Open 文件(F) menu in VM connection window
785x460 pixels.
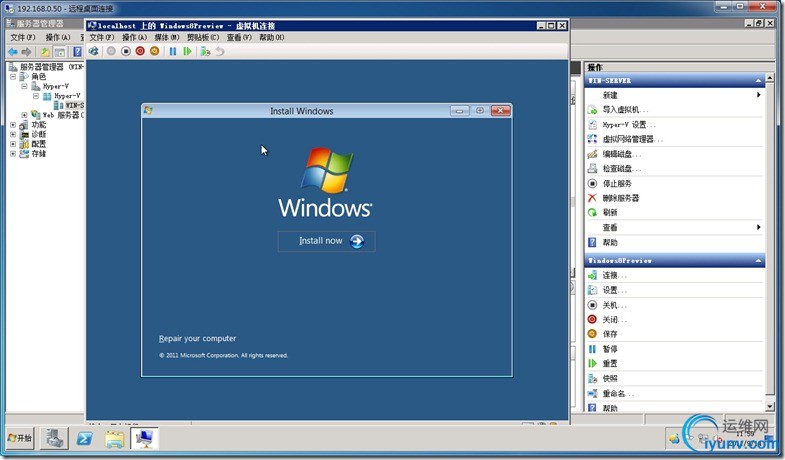click(x=102, y=38)
